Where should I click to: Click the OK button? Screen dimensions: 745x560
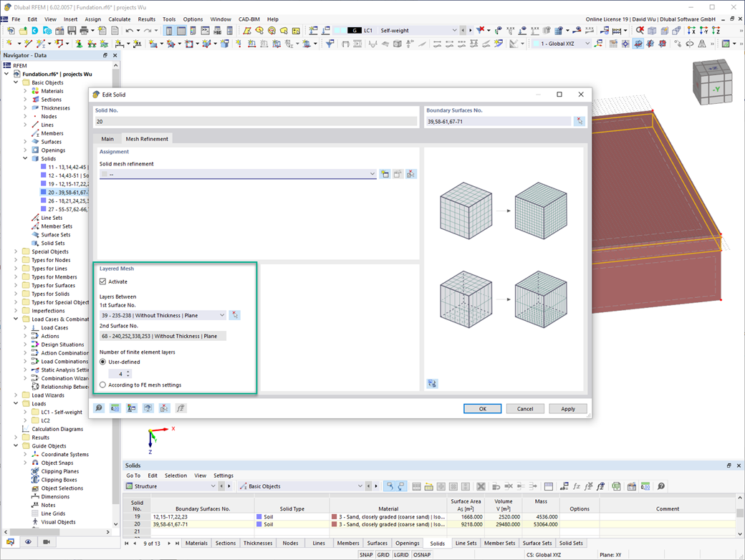point(482,408)
